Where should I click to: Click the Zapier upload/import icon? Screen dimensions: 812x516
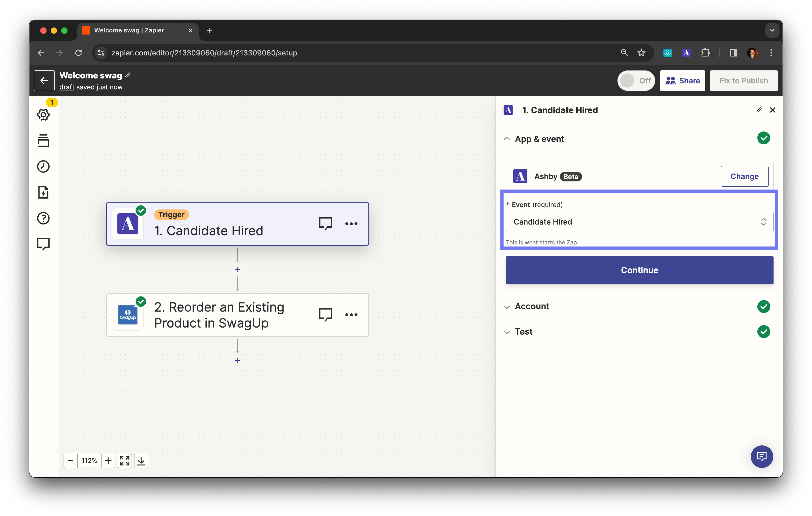[43, 192]
